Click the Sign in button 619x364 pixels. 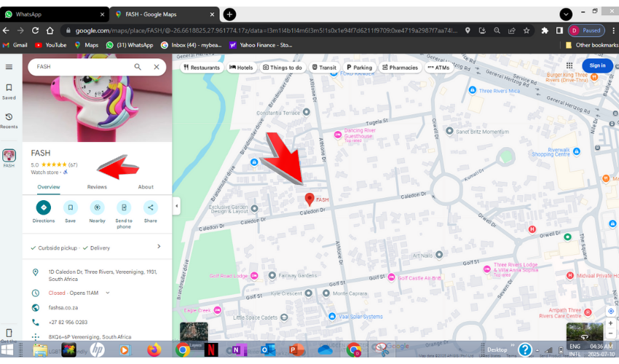597,66
